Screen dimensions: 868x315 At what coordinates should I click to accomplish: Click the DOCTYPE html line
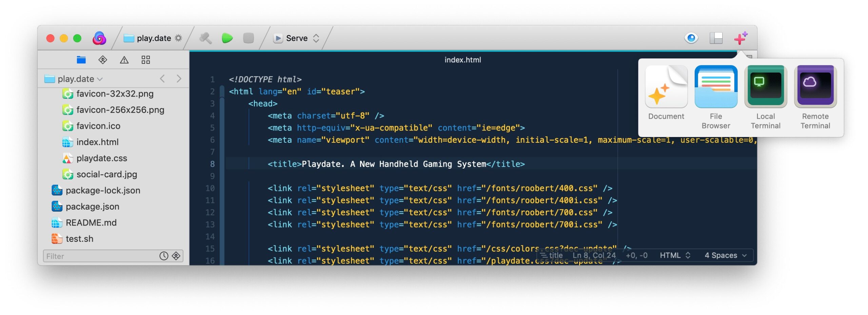(x=265, y=79)
